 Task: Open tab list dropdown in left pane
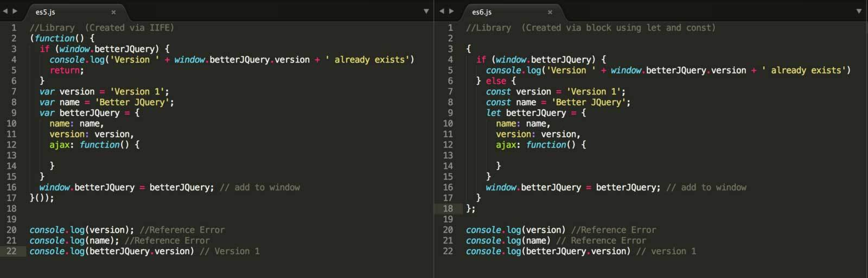(x=426, y=11)
